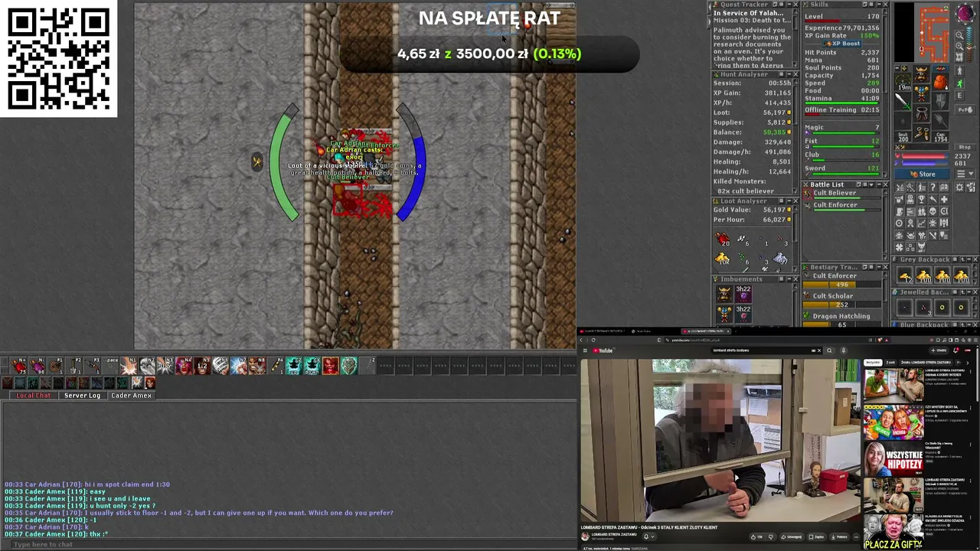Switch to the Server Log tab

82,396
